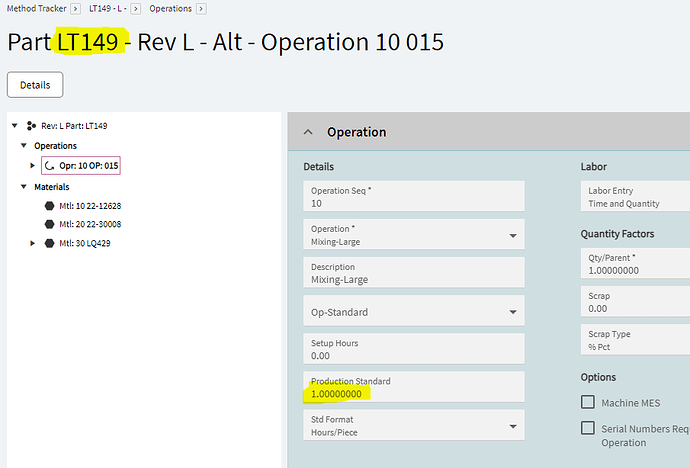Image resolution: width=690 pixels, height=468 pixels.
Task: Click the Details button
Action: [35, 85]
